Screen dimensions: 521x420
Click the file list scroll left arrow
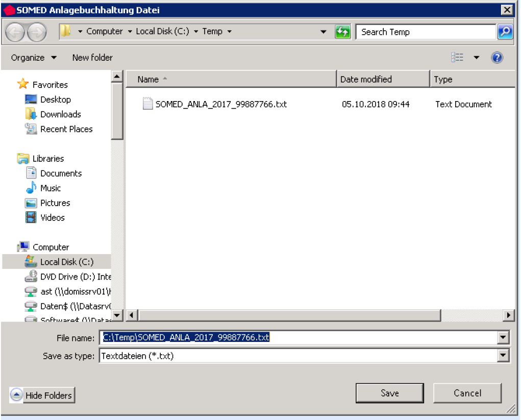(132, 315)
